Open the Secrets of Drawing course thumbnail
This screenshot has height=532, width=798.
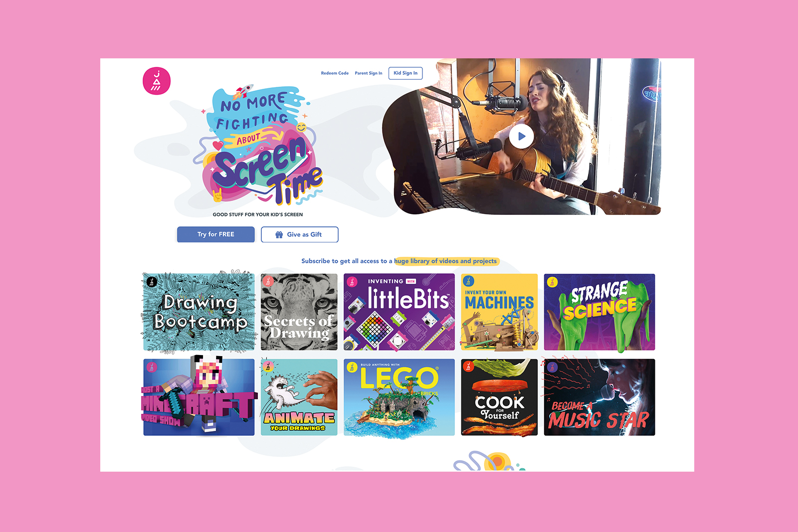tap(299, 312)
